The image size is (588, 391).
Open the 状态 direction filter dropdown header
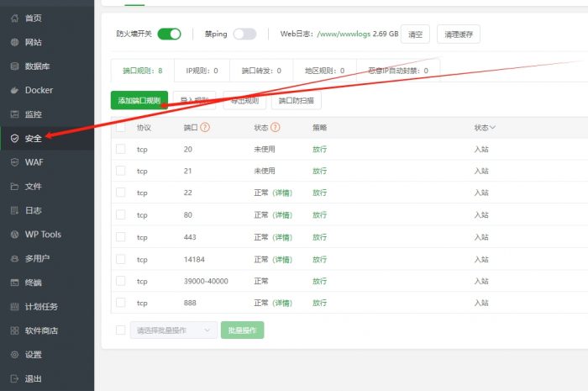point(485,128)
